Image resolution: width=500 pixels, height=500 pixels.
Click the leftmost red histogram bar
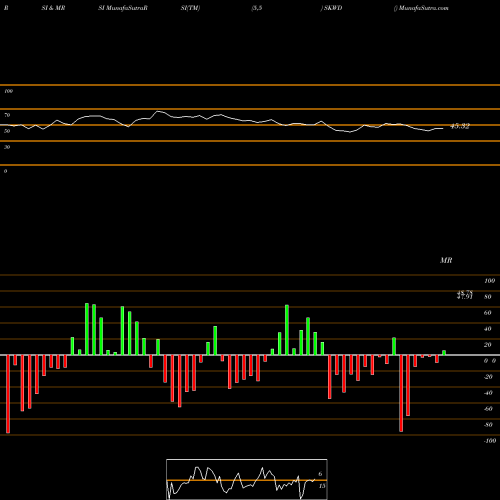(8, 394)
